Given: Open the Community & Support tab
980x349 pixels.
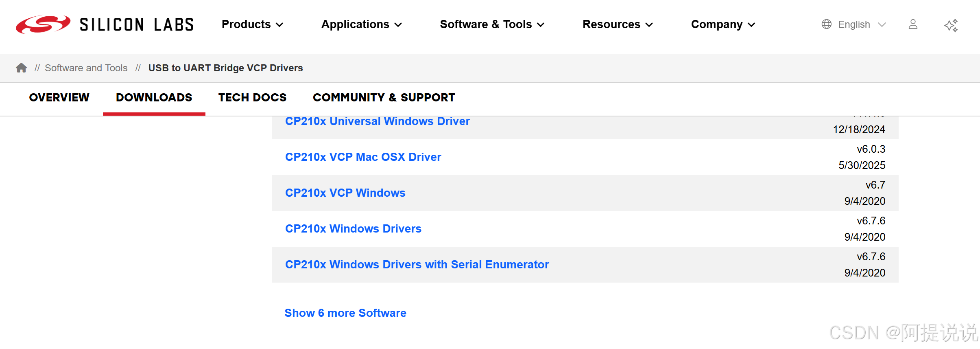Looking at the screenshot, I should (384, 98).
